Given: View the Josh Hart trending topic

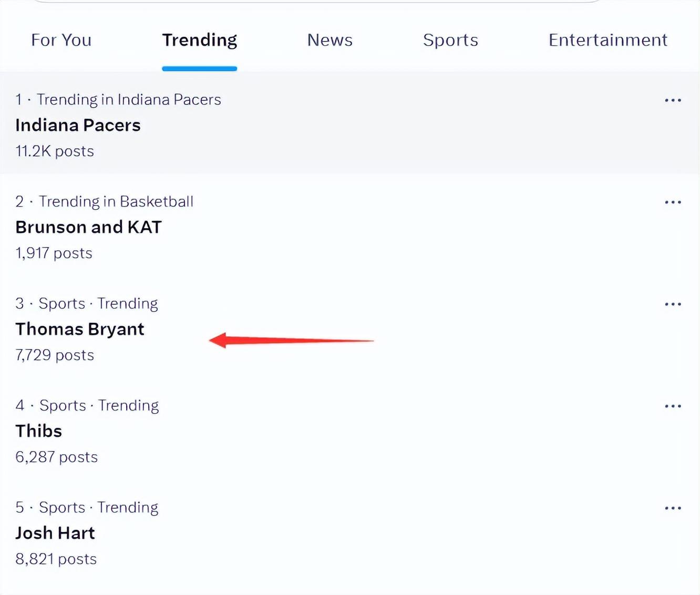Looking at the screenshot, I should [x=55, y=533].
